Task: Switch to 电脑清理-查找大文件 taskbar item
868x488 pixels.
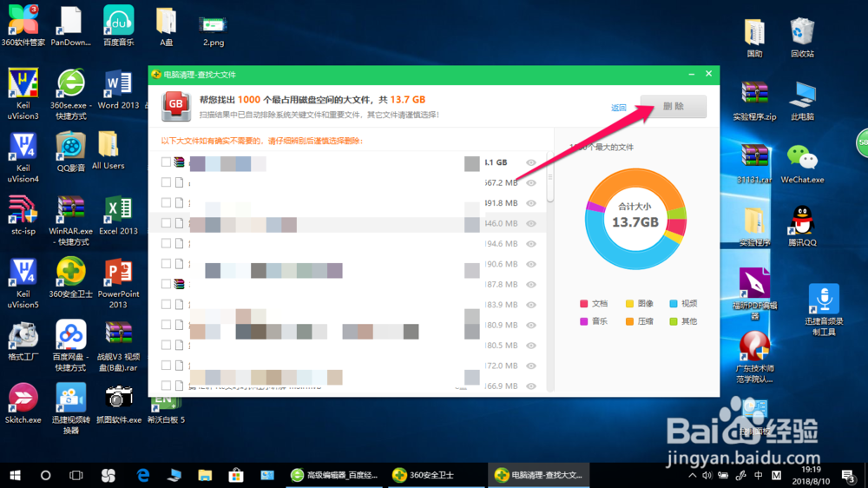Action: coord(538,475)
